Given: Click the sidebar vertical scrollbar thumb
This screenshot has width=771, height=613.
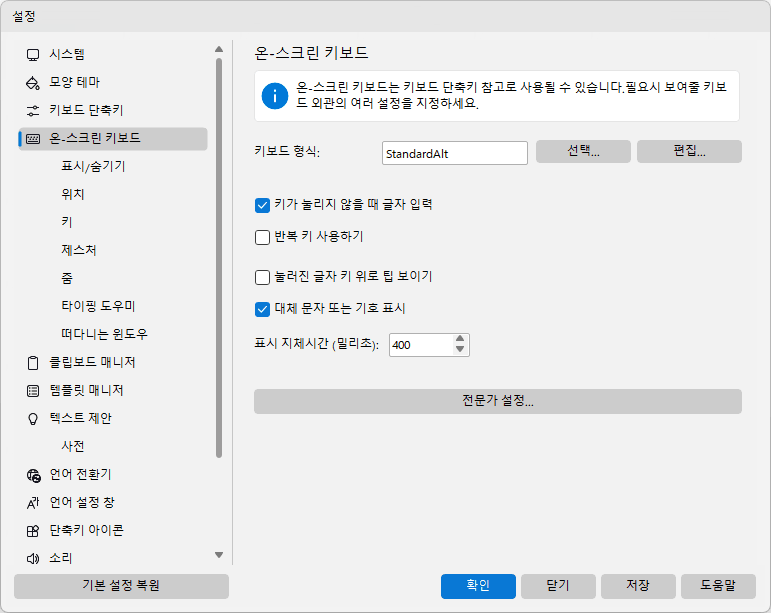Looking at the screenshot, I should [219, 258].
